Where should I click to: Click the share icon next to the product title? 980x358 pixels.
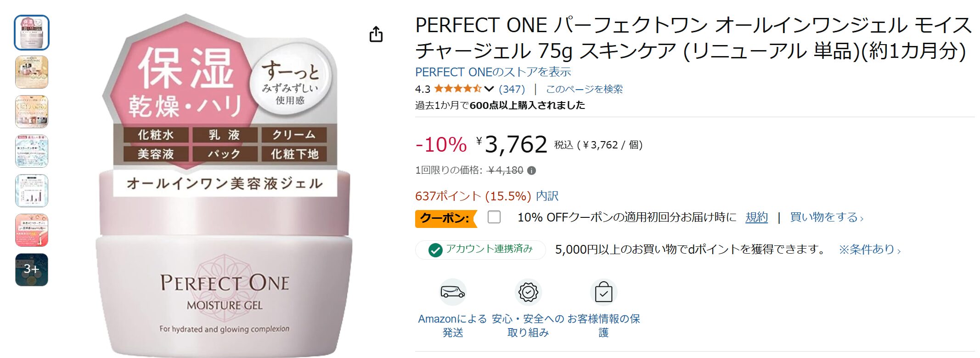377,34
